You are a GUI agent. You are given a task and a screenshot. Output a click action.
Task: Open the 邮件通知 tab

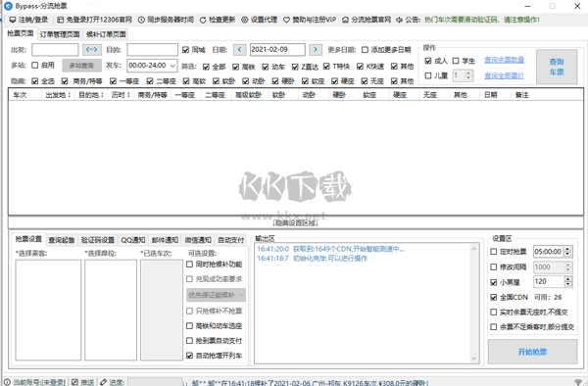pos(165,240)
